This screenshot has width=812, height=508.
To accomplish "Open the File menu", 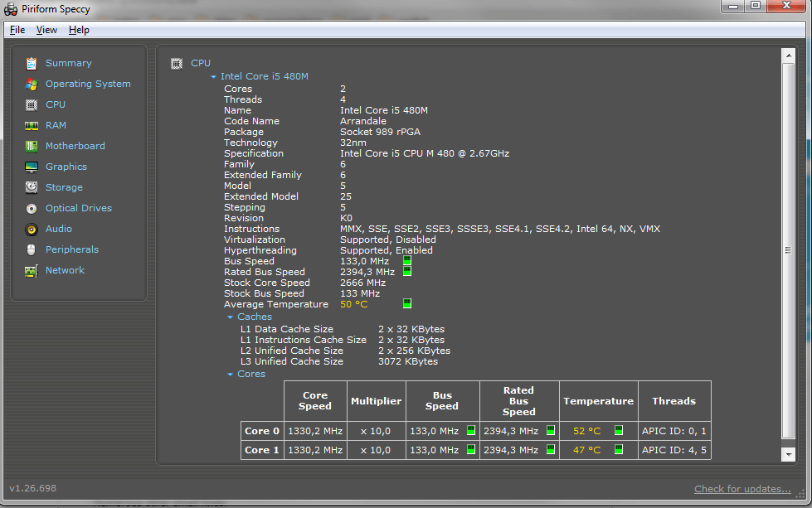I will click(x=17, y=29).
